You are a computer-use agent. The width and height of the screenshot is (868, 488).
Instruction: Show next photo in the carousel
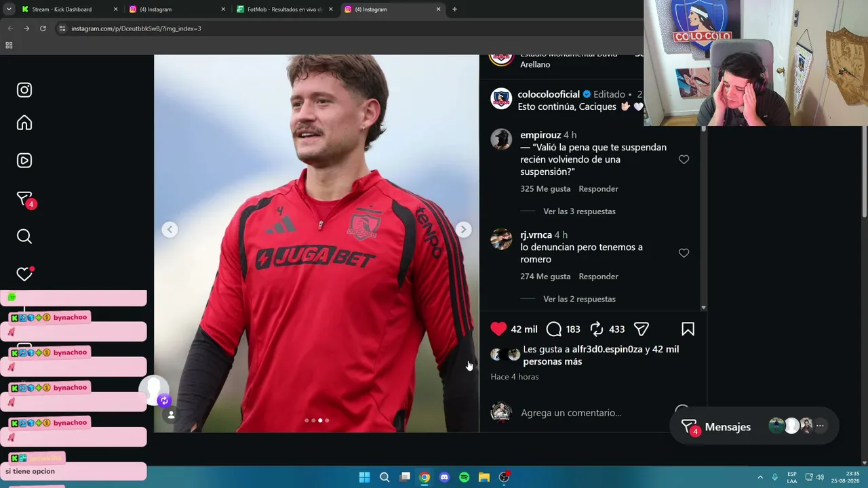(463, 230)
